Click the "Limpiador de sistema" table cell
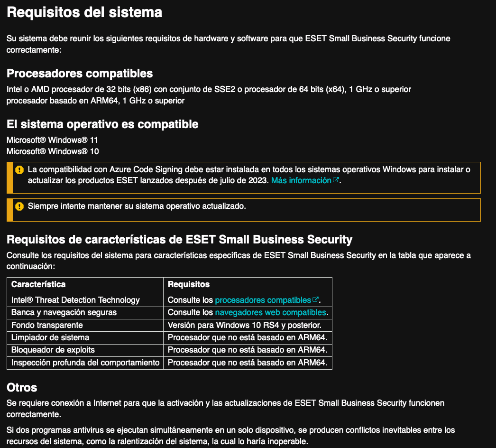This screenshot has width=496, height=448. (50, 337)
